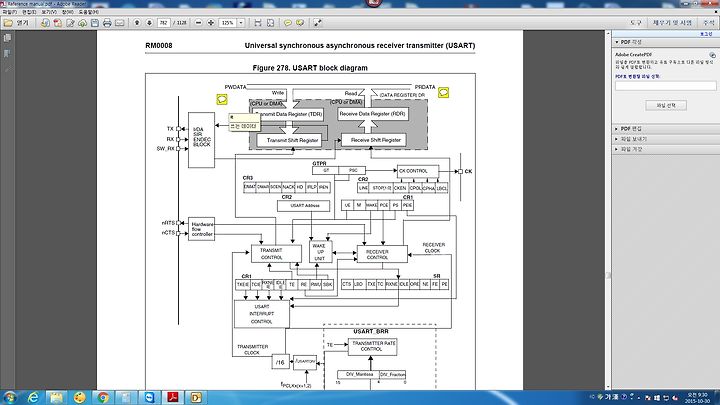Expand the PDF 편집 section
This screenshot has height=405, width=720.
click(617, 129)
